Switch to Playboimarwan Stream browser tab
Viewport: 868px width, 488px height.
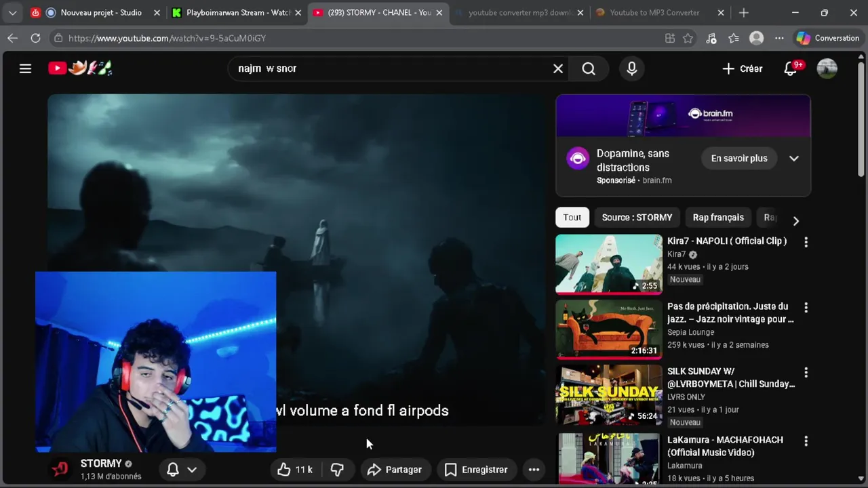tap(235, 12)
